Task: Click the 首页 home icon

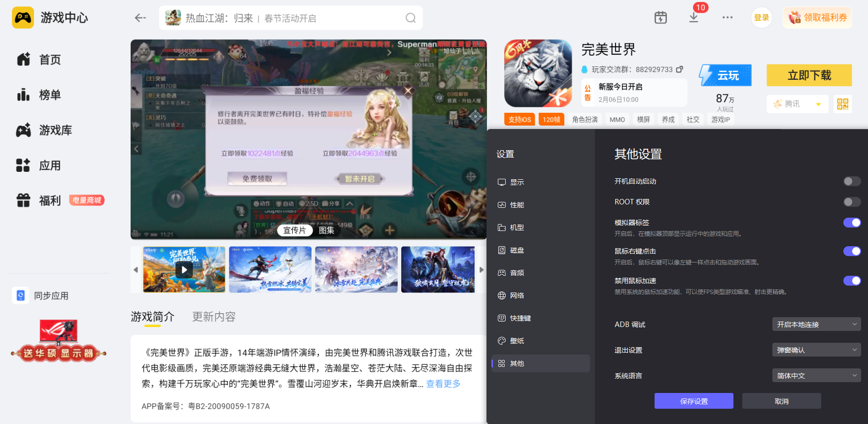Action: [x=24, y=60]
